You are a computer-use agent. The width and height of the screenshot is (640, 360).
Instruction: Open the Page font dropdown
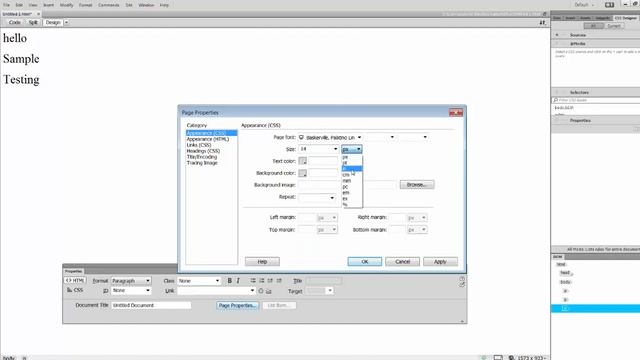click(359, 137)
